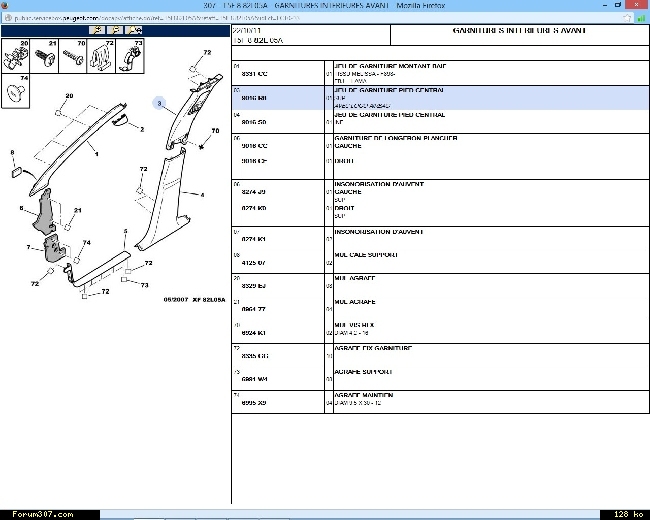Select callout 8 on the diagram
Screen dimensions: 650x520
[12, 153]
